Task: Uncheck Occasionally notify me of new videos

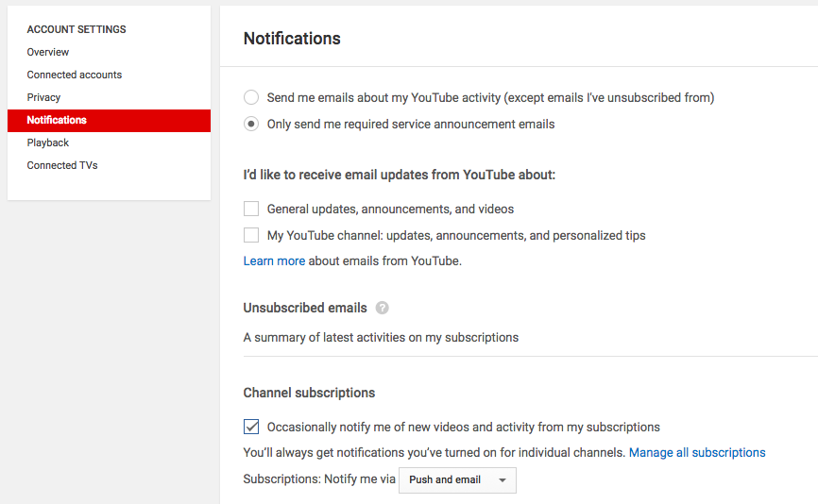Action: 251,427
